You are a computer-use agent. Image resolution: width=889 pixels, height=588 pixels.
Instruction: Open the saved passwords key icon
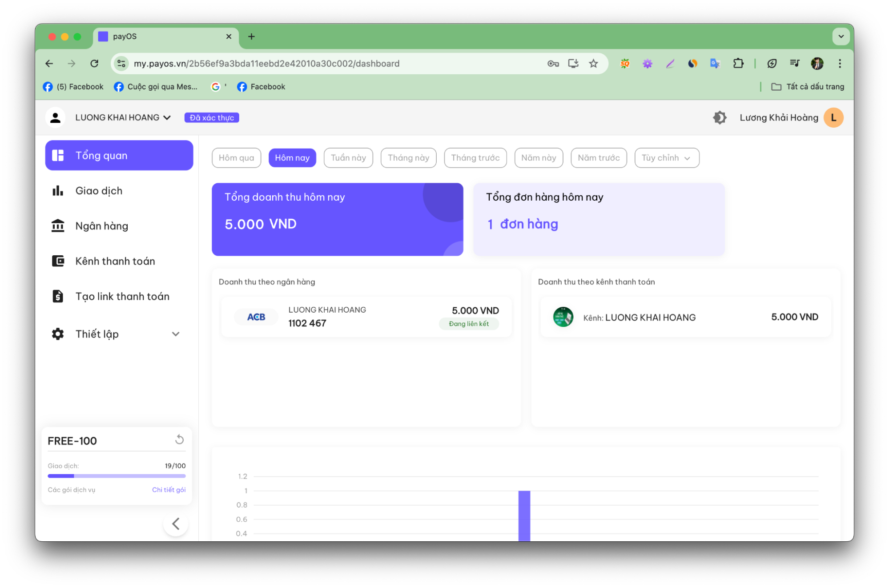[553, 64]
